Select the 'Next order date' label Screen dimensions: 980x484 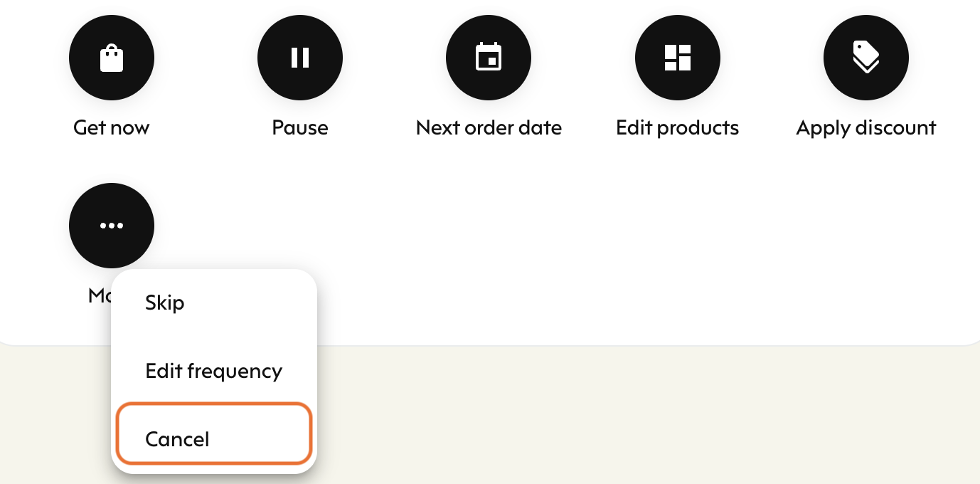click(489, 128)
